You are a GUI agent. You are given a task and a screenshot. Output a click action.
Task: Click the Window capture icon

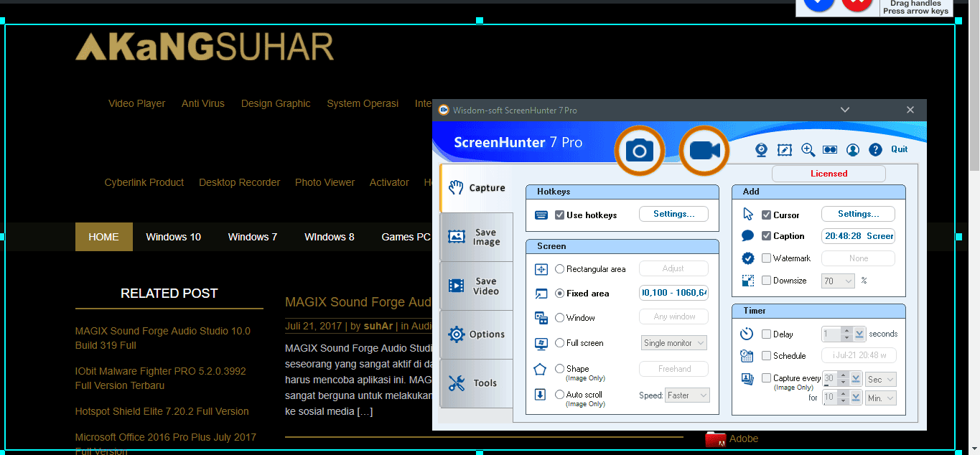coord(541,318)
